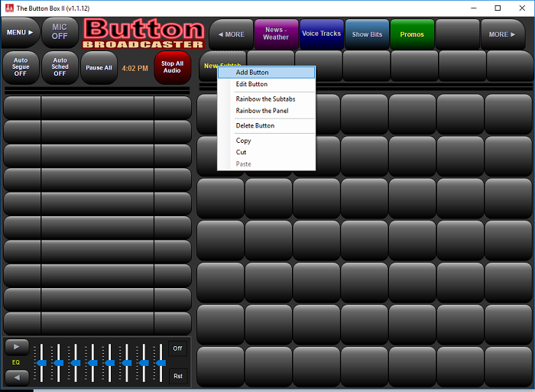
Task: Click the EQ Rst reset button
Action: 178,376
